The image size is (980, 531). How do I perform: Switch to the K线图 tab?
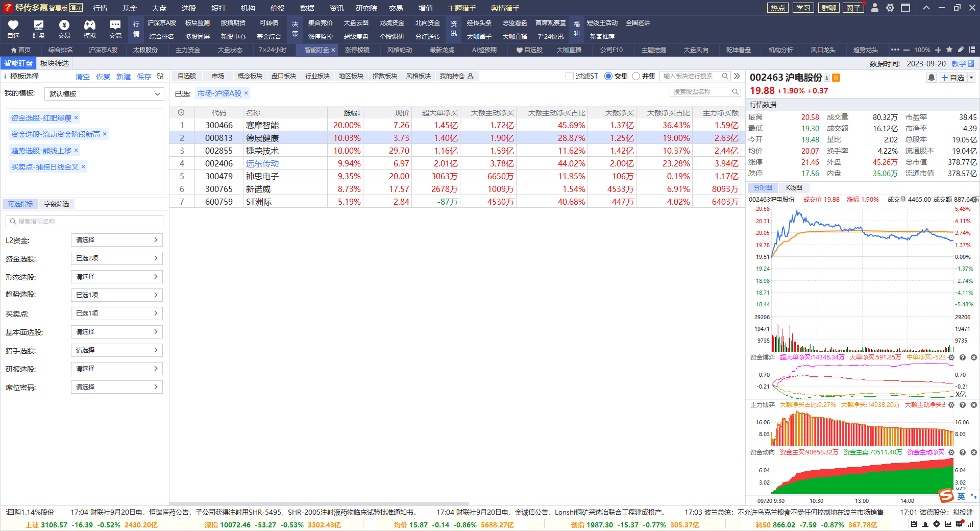[794, 188]
